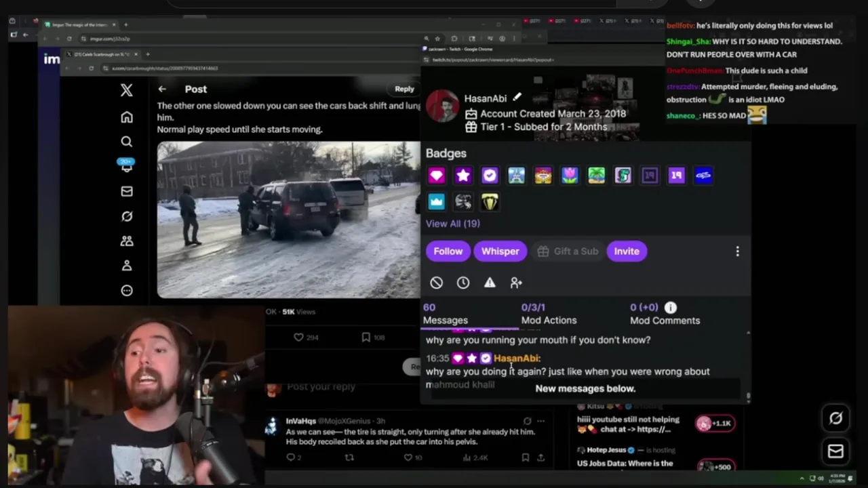
Task: Click the Whisper button
Action: (x=500, y=251)
